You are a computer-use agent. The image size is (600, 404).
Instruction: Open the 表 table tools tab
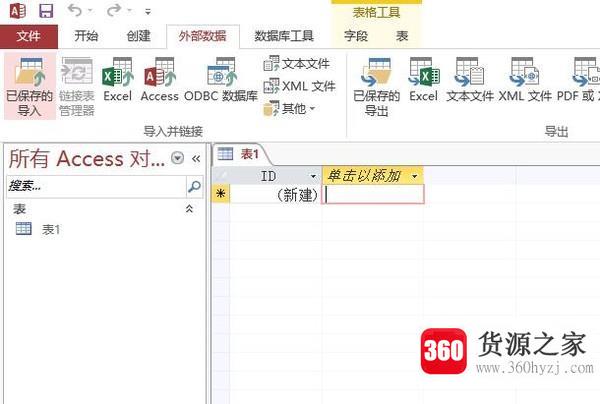click(x=402, y=36)
